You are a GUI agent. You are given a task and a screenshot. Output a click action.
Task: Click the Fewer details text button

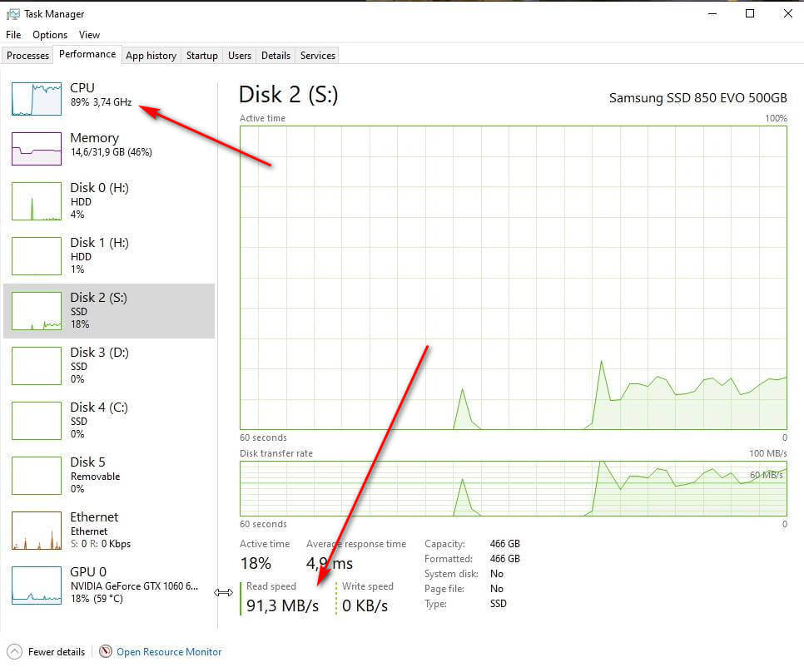[57, 651]
